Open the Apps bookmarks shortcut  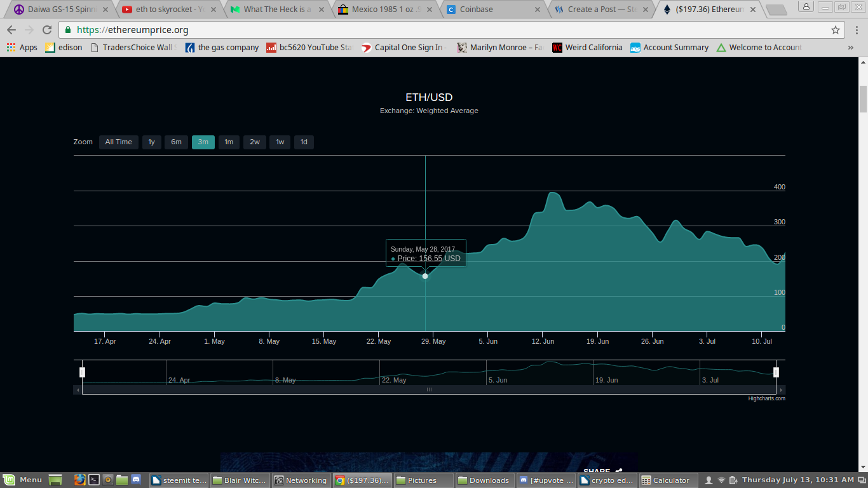coord(22,48)
